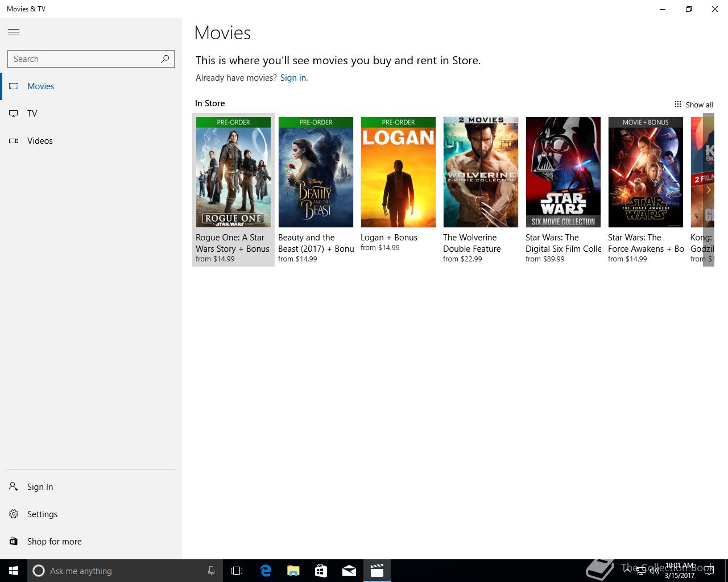Click 'Beauty and the Beast (2017)' title text
The height and width of the screenshot is (582, 728).
(x=316, y=243)
